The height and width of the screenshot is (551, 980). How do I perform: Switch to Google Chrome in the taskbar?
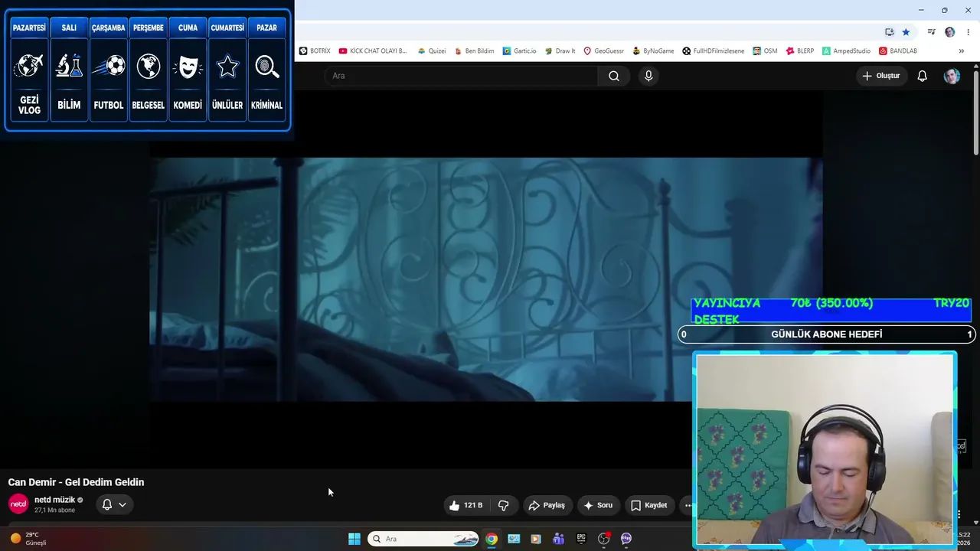point(492,539)
